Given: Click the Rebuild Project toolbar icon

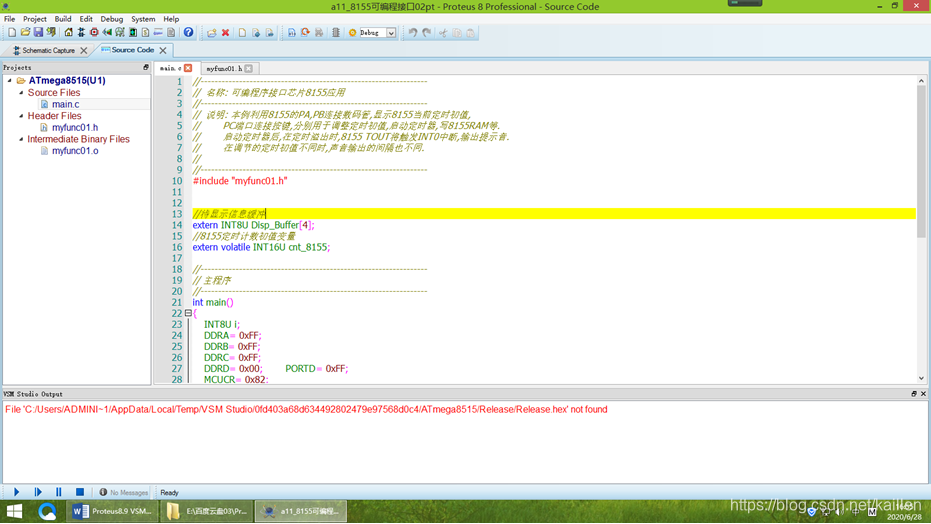Looking at the screenshot, I should [x=305, y=33].
